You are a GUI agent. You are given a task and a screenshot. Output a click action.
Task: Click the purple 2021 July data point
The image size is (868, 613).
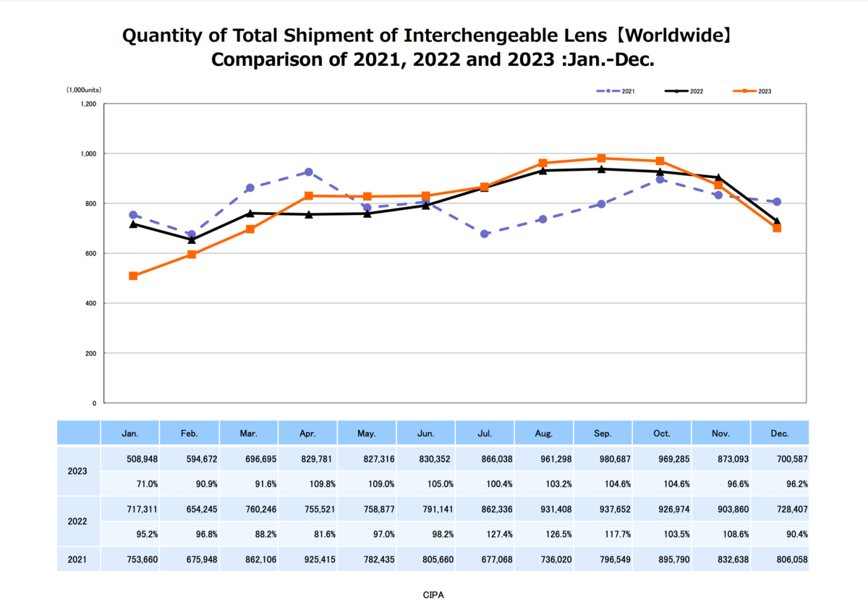[484, 234]
